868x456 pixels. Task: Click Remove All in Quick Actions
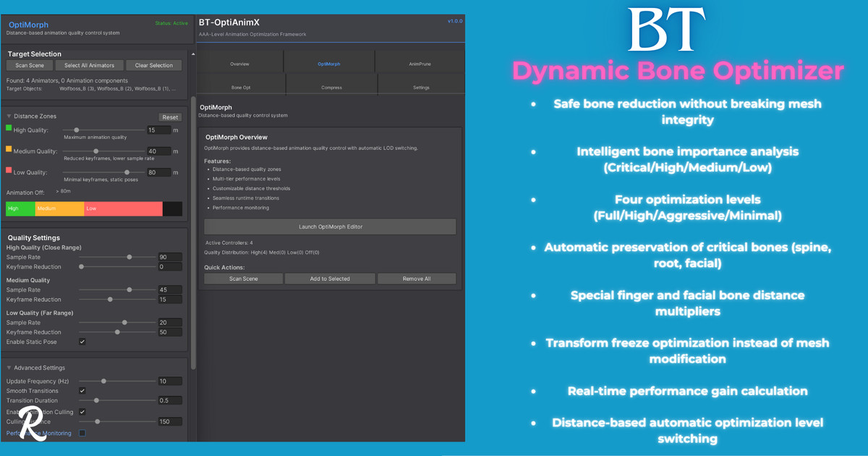pos(417,279)
